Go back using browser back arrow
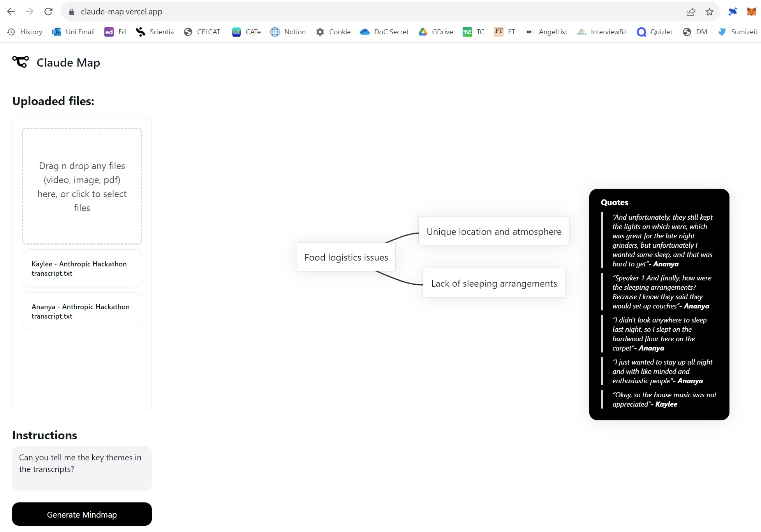Screen dimensions: 761x532 tap(11, 12)
